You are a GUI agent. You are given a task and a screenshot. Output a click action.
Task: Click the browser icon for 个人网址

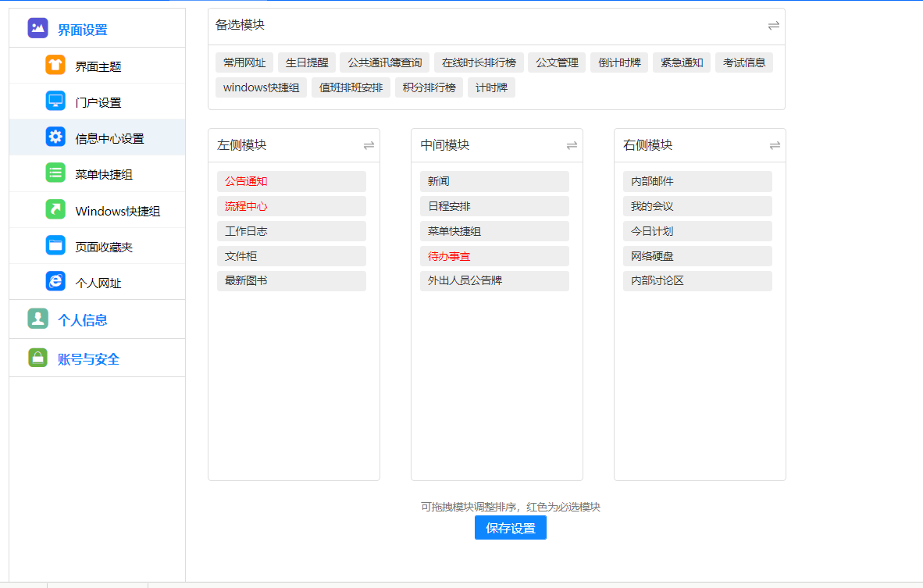[55, 282]
